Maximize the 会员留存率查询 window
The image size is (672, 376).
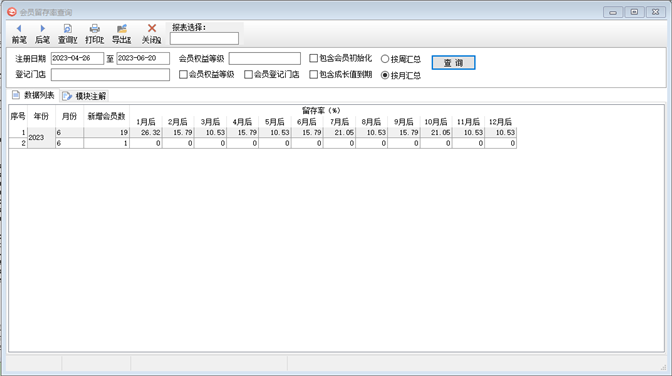coord(634,12)
